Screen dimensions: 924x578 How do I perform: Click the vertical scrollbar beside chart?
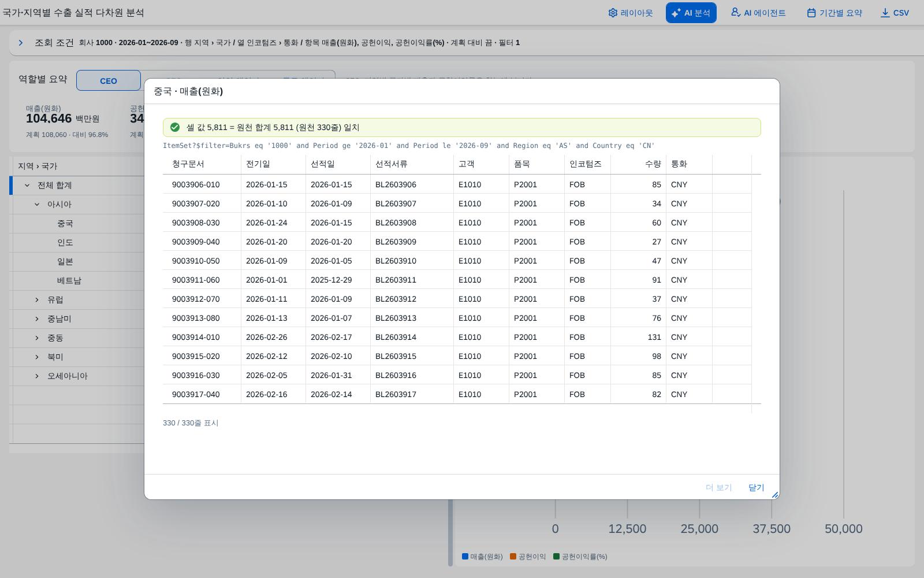click(450, 532)
